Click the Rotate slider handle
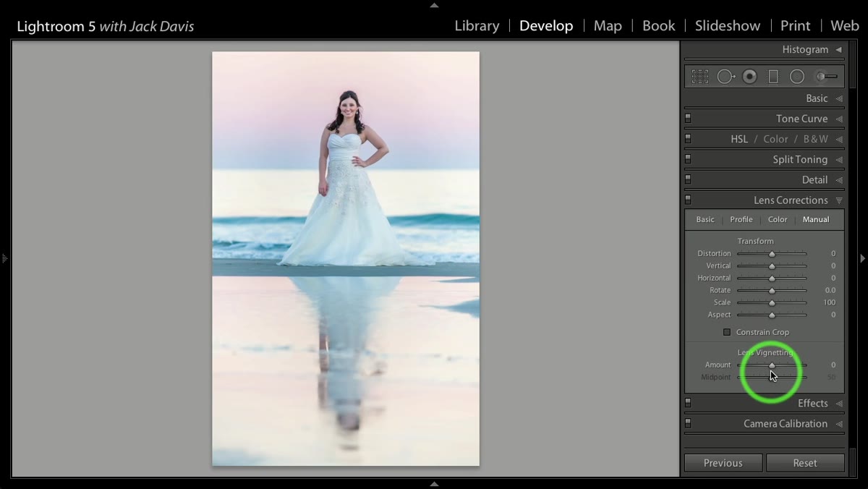The height and width of the screenshot is (489, 868). tap(772, 291)
